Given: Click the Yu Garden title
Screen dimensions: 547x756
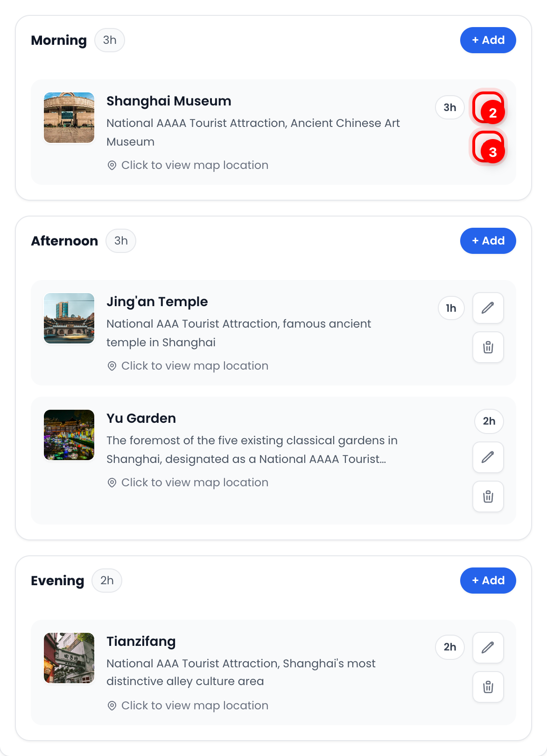Looking at the screenshot, I should pyautogui.click(x=141, y=418).
